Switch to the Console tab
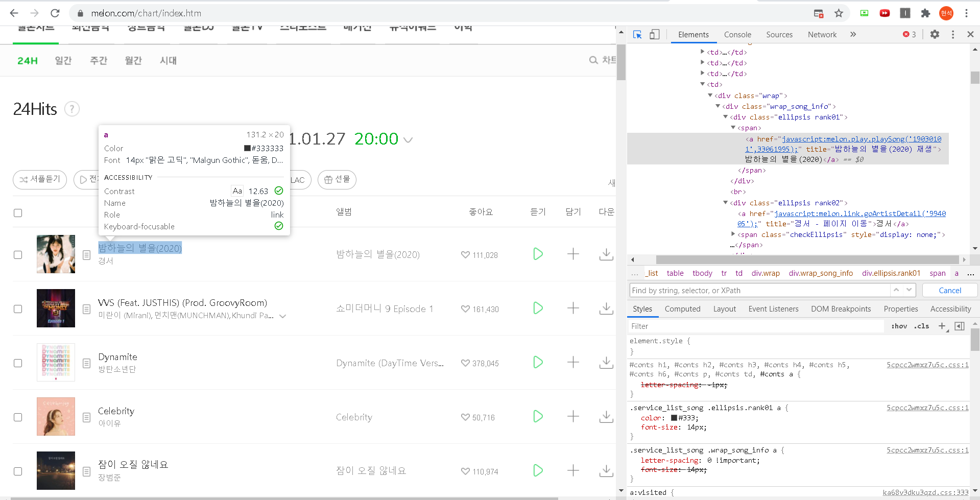The height and width of the screenshot is (500, 980). (x=737, y=35)
